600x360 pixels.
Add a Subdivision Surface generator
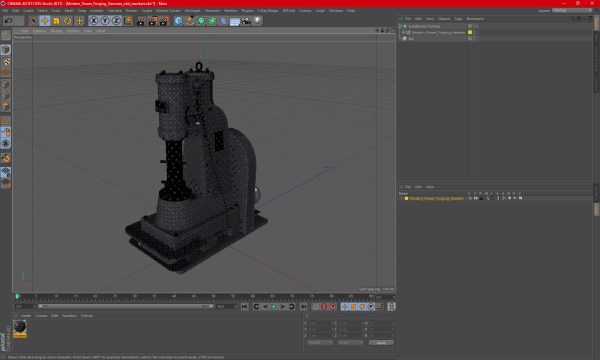[201, 21]
